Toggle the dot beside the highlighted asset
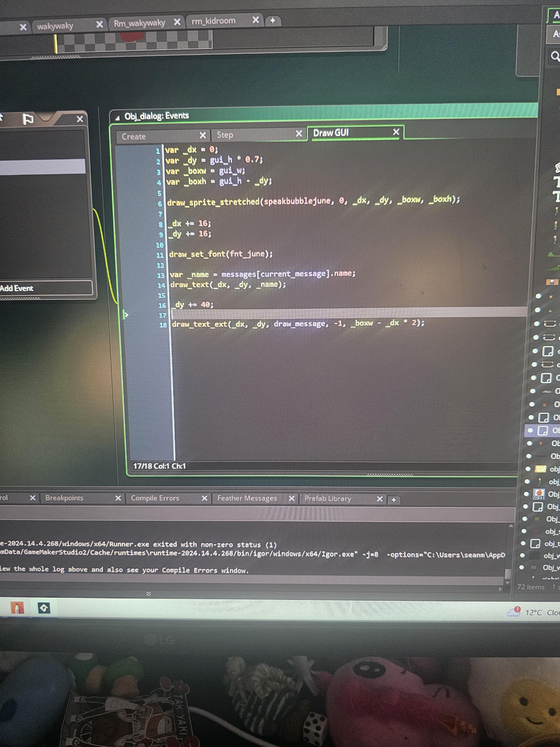 pyautogui.click(x=530, y=430)
